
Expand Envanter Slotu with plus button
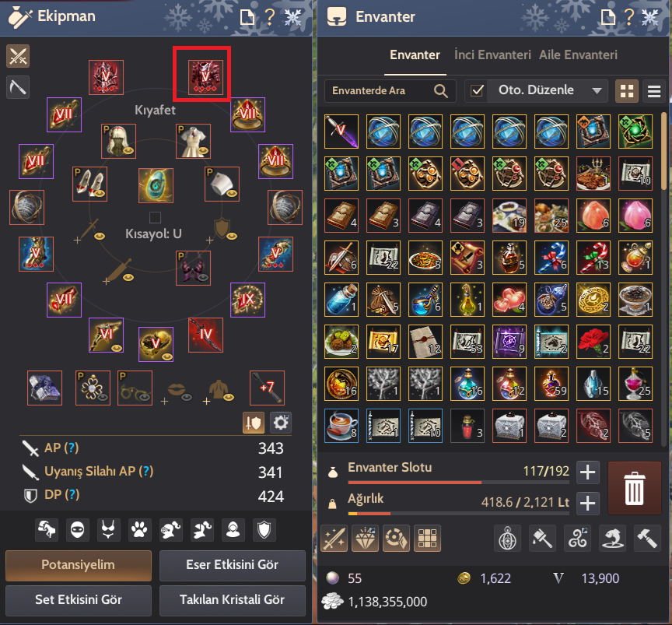click(x=587, y=472)
